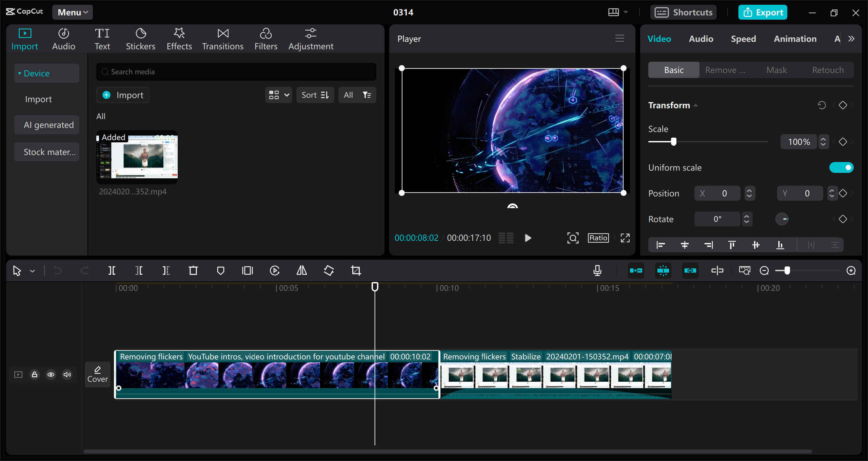
Task: Open the Sort dropdown
Action: [315, 95]
